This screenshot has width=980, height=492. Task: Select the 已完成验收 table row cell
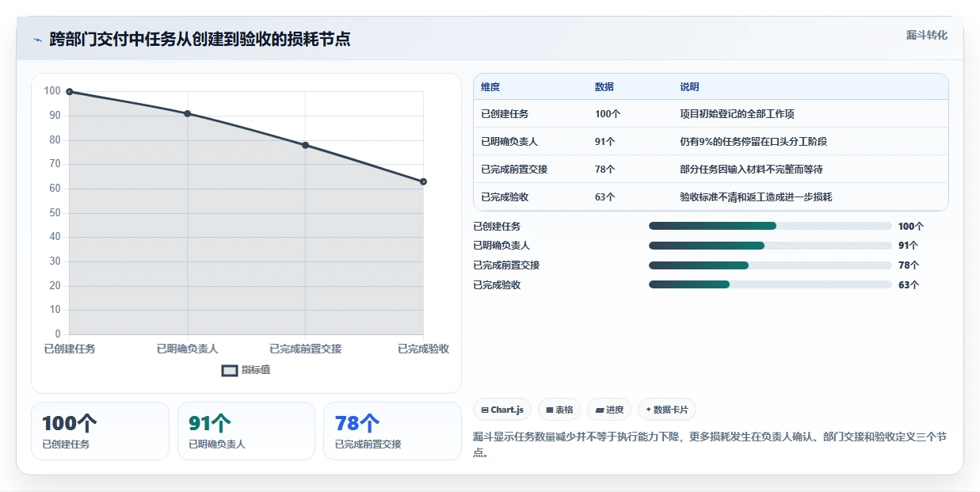click(x=505, y=197)
